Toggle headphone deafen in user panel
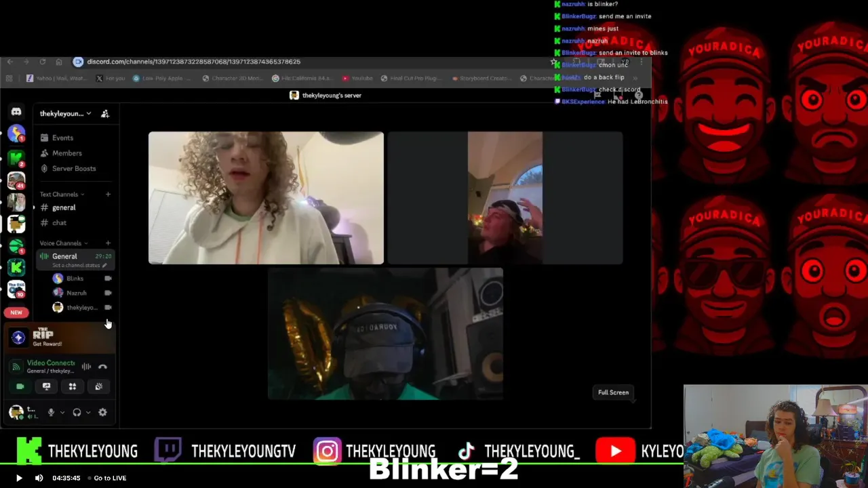The height and width of the screenshot is (488, 868). pos(77,412)
